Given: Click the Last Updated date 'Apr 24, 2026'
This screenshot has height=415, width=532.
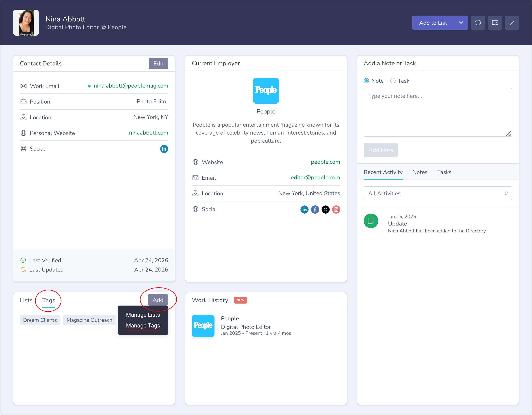Looking at the screenshot, I should [x=151, y=270].
